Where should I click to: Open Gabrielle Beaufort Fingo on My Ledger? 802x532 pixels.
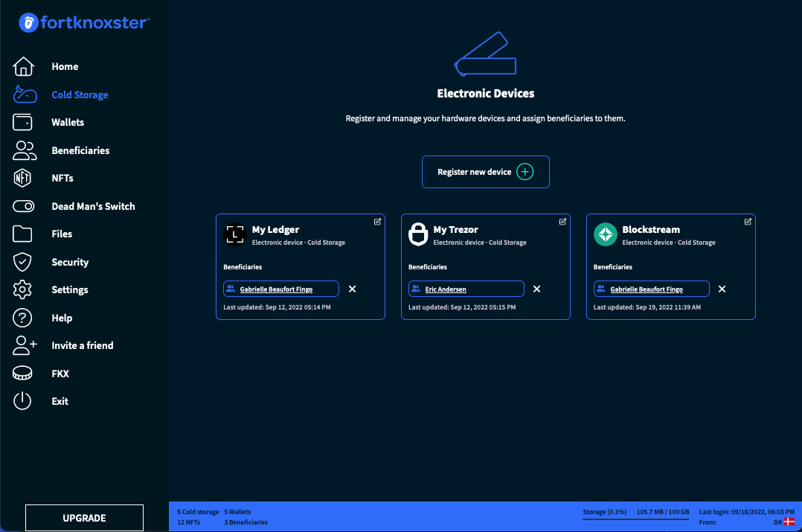coord(276,289)
